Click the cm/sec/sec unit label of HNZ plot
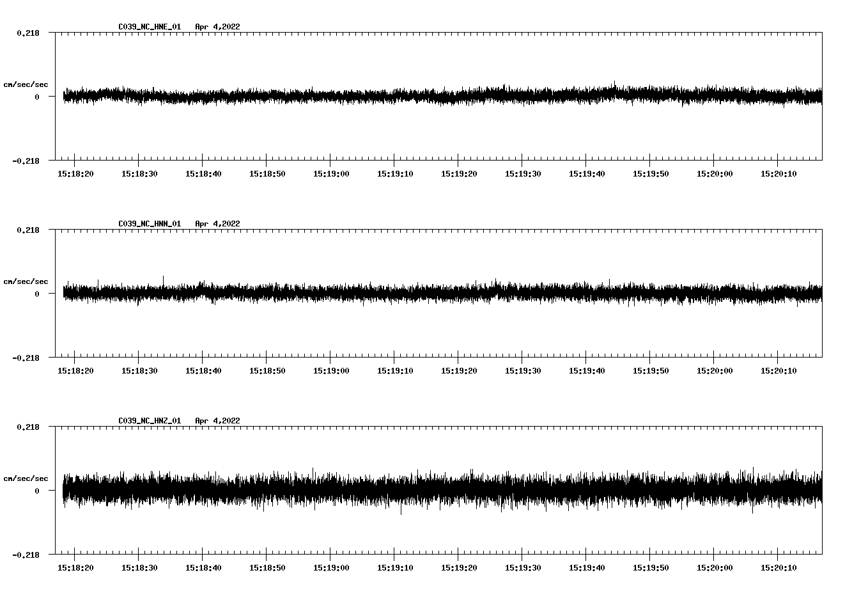868x591 pixels. (26, 479)
